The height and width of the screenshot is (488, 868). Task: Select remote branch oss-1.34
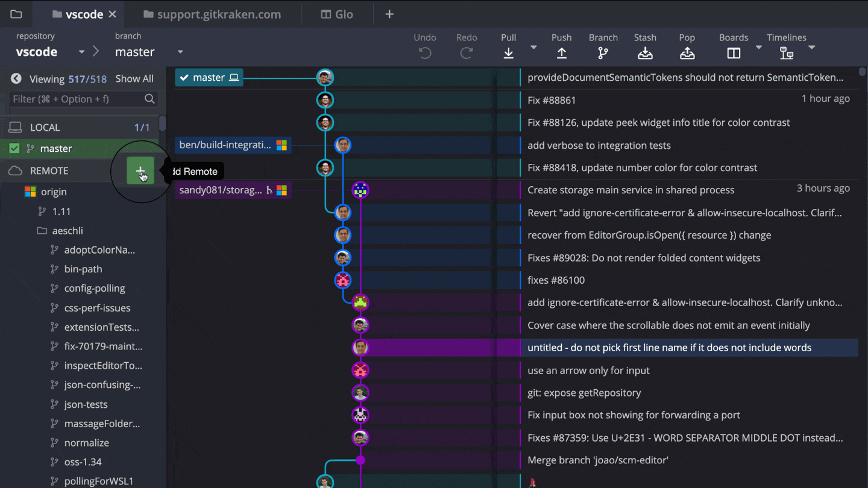coord(83,462)
